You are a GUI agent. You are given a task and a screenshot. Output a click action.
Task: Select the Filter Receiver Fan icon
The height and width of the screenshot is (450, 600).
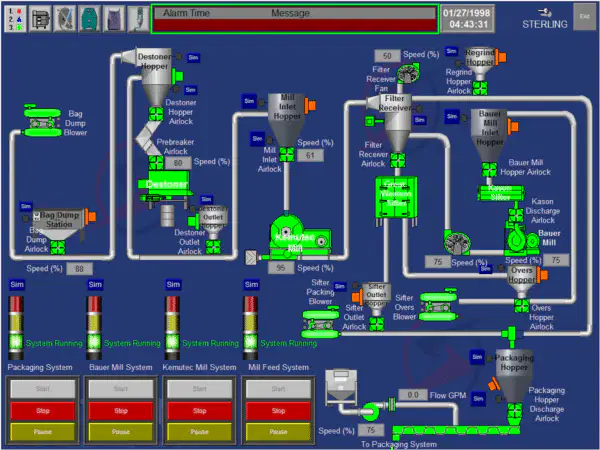[406, 73]
